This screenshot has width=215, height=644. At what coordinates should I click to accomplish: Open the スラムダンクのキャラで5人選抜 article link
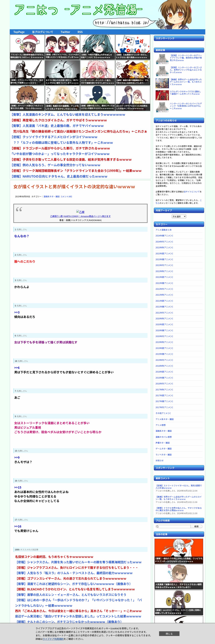(185, 93)
